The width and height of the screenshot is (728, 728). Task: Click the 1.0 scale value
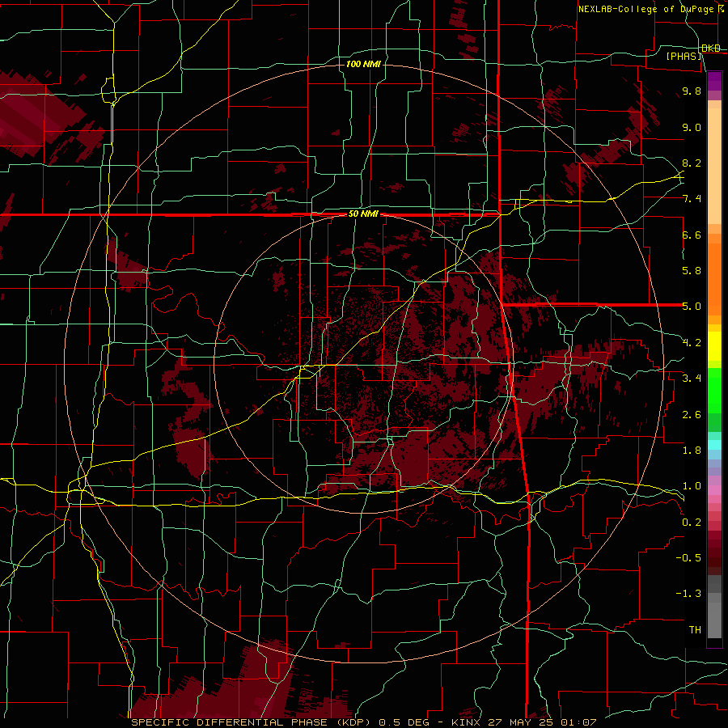click(692, 487)
